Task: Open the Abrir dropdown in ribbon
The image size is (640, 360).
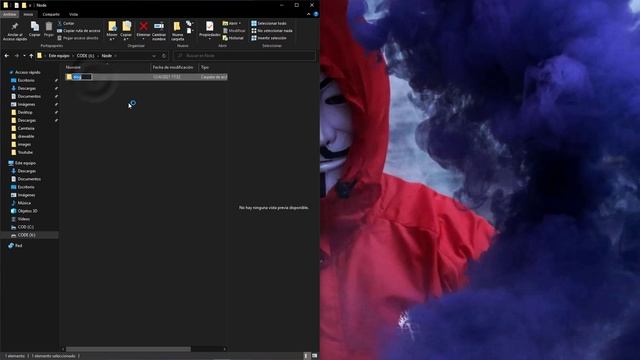Action: click(x=232, y=23)
